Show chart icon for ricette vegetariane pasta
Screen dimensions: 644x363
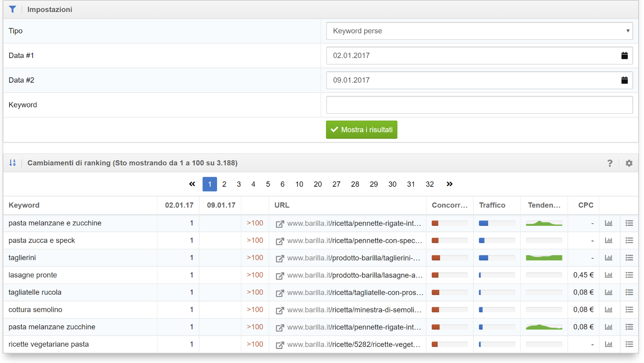(x=609, y=344)
